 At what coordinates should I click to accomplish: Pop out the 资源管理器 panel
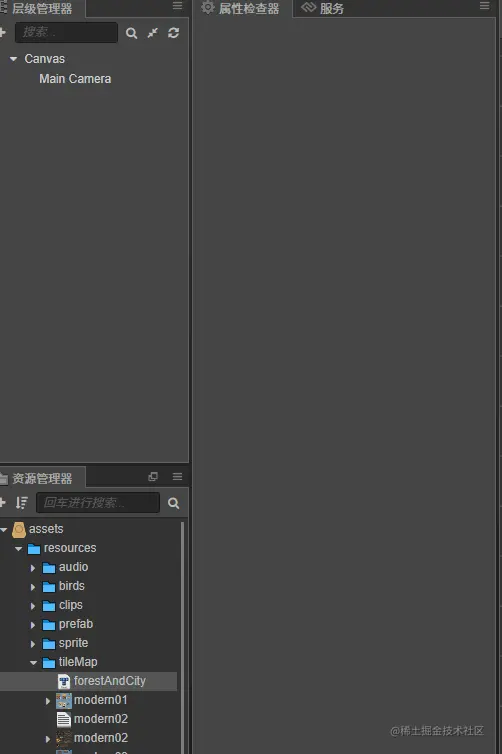tap(153, 477)
